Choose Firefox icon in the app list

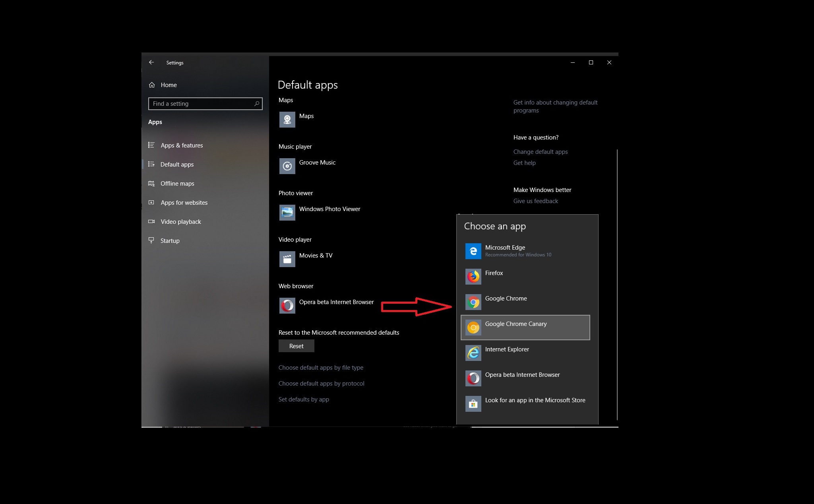(x=473, y=277)
